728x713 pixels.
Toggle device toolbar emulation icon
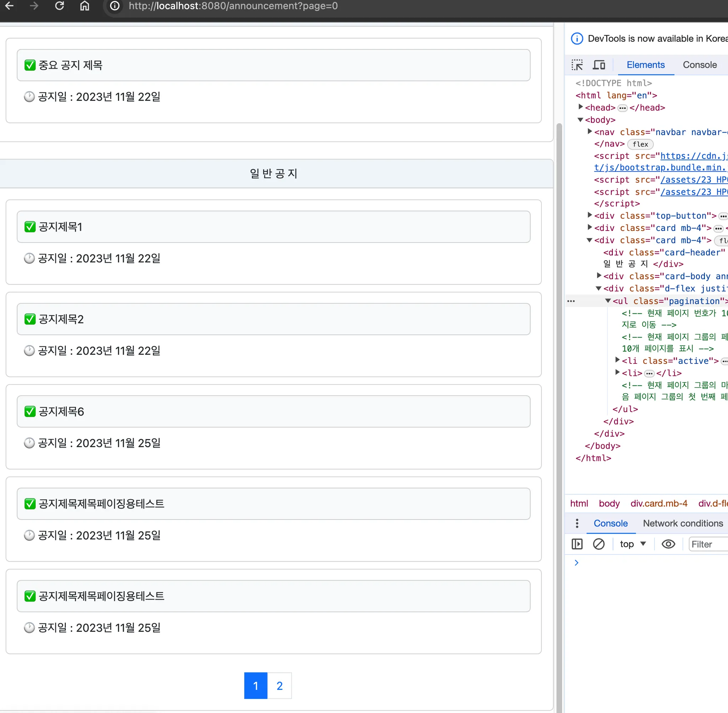599,65
